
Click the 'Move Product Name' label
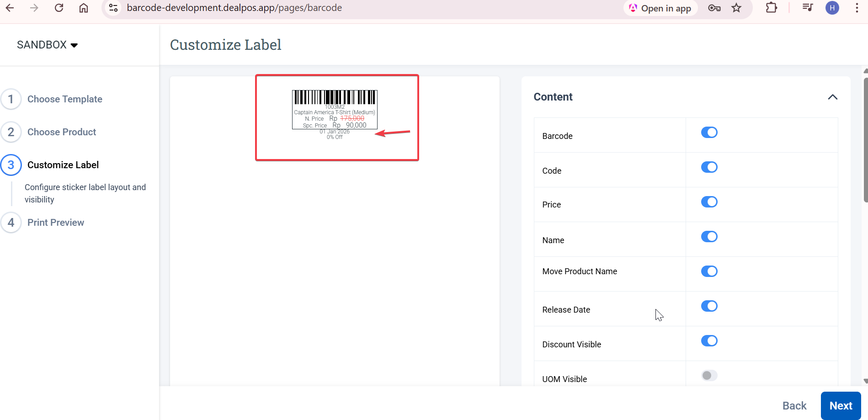pyautogui.click(x=580, y=271)
